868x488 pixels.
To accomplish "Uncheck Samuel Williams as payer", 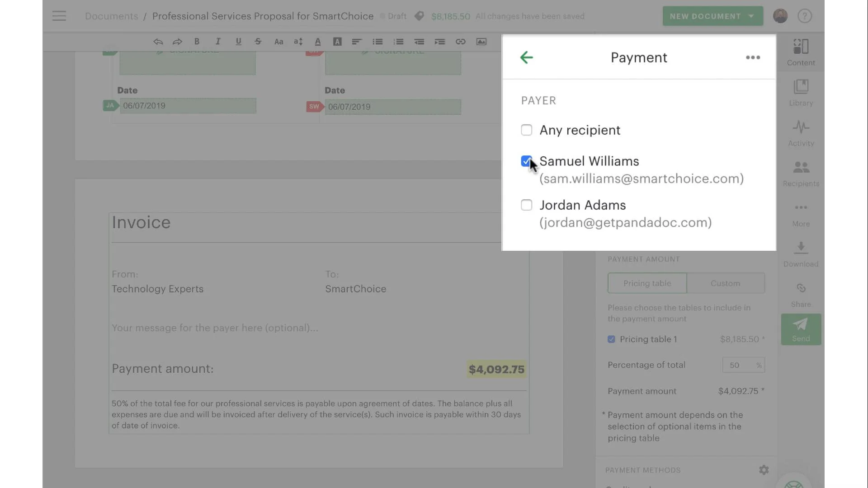I will 526,161.
